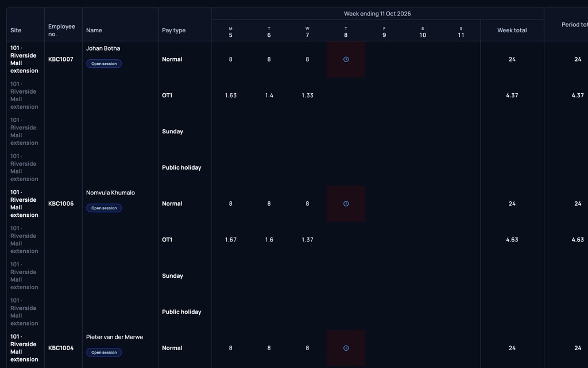The width and height of the screenshot is (588, 368).
Task: Select the Week ending 11 Oct 2026 header
Action: tap(377, 14)
